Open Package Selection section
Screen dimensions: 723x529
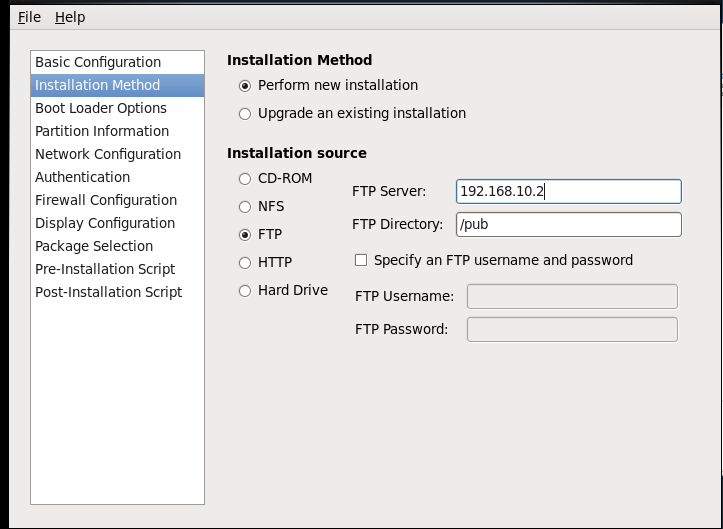pyautogui.click(x=118, y=247)
